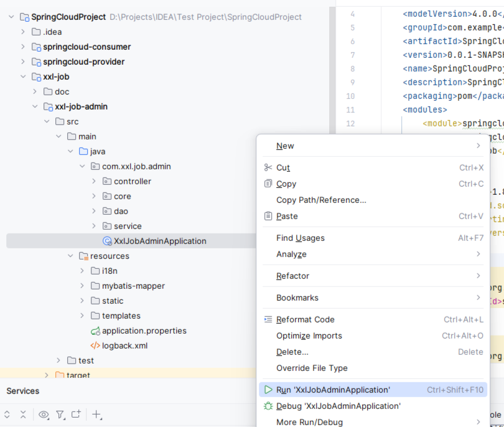Collapse the SpringCloudProject root node
This screenshot has width=504, height=427.
[11, 17]
